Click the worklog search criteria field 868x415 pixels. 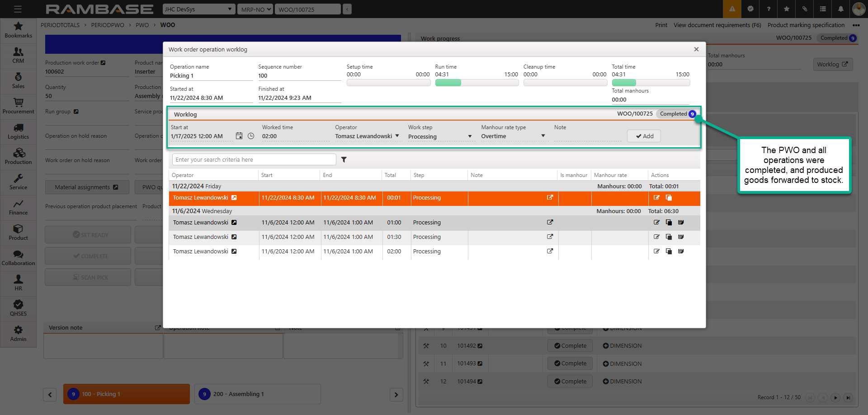click(x=254, y=159)
